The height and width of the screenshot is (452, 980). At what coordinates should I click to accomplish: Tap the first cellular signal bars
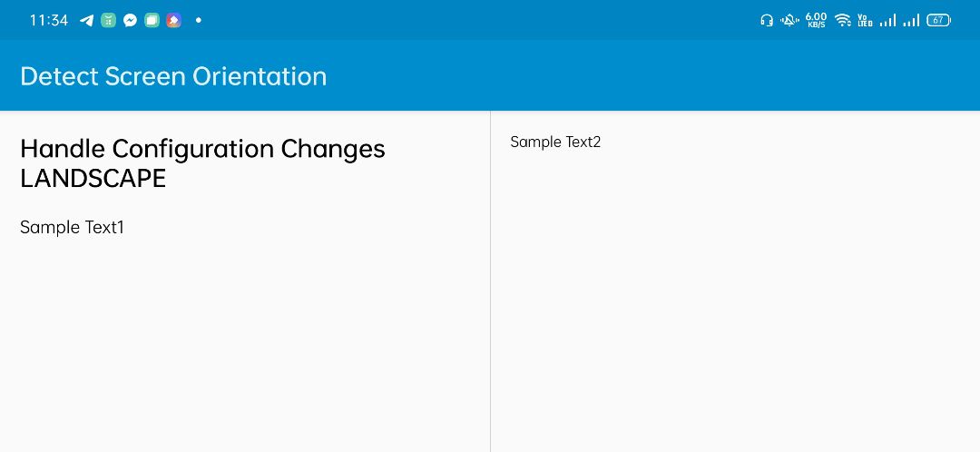[x=887, y=20]
